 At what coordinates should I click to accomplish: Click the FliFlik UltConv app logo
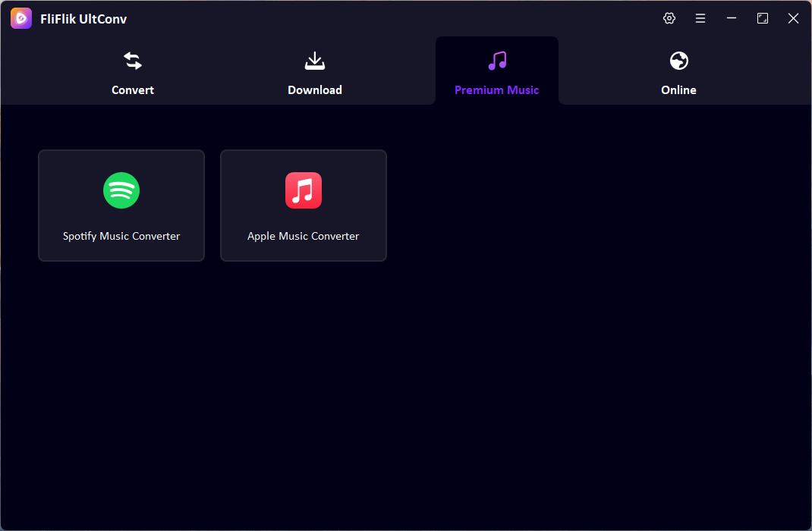tap(21, 18)
